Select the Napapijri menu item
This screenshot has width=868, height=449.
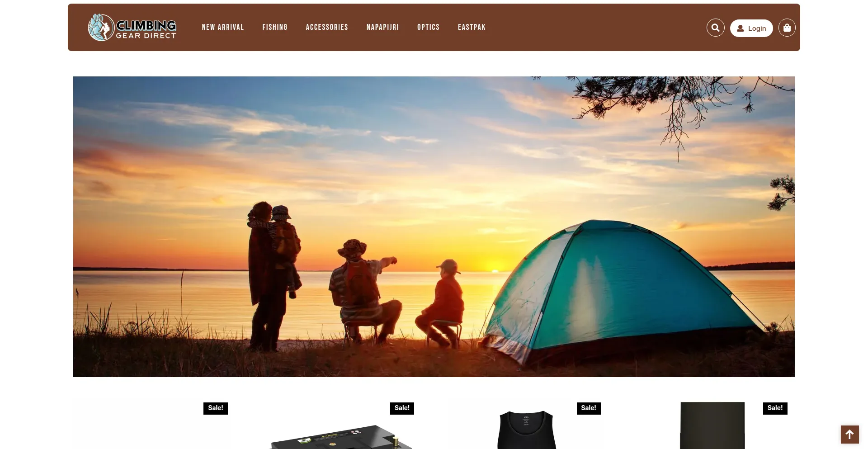(x=382, y=27)
